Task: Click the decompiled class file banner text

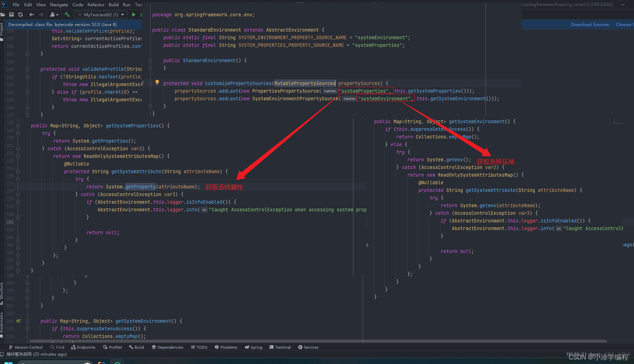Action: [62, 25]
